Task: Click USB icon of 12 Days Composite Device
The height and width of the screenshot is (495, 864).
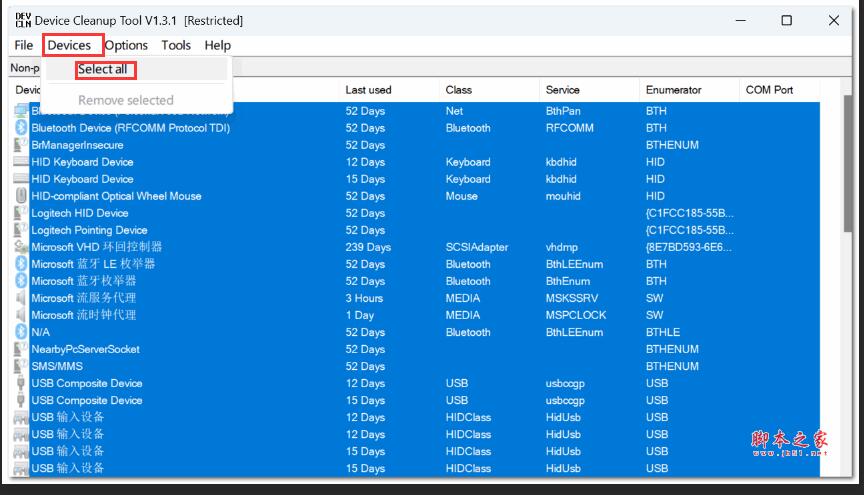Action: [x=21, y=383]
